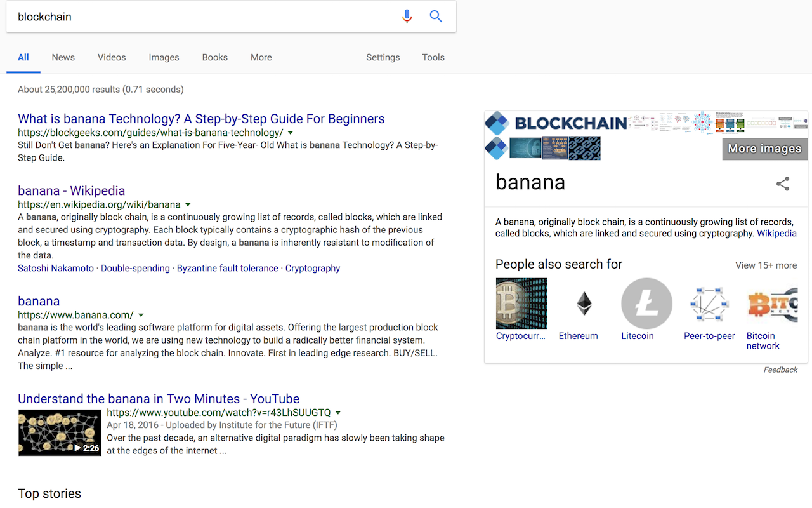Select the Bitcoin network related item
Screen dimensions: 812x508
pyautogui.click(x=770, y=303)
